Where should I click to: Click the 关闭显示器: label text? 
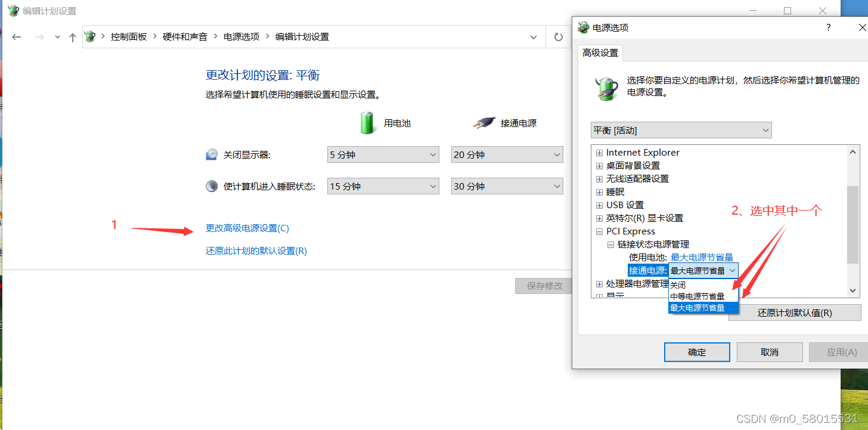[247, 155]
